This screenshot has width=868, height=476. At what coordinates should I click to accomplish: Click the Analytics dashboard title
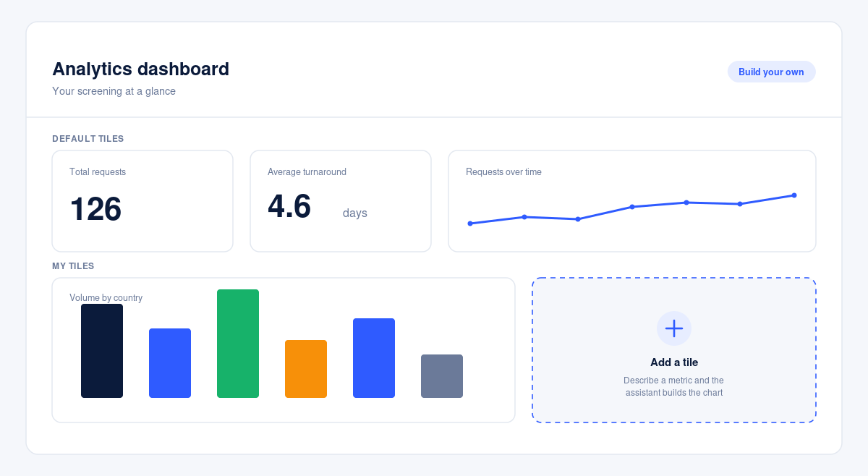pyautogui.click(x=140, y=69)
